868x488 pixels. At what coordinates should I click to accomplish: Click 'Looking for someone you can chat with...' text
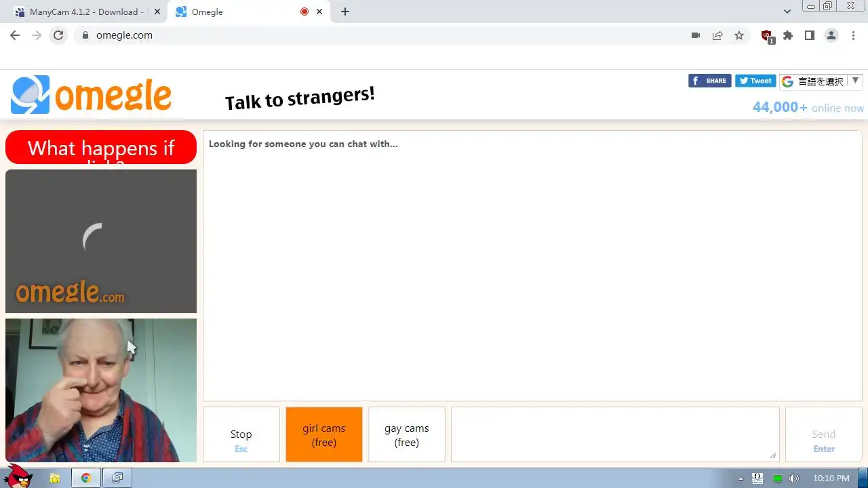coord(303,144)
